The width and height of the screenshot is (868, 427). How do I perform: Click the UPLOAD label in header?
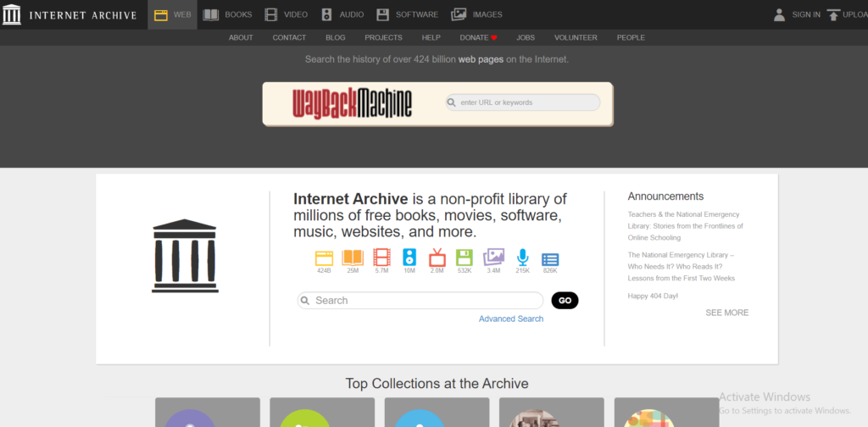855,15
